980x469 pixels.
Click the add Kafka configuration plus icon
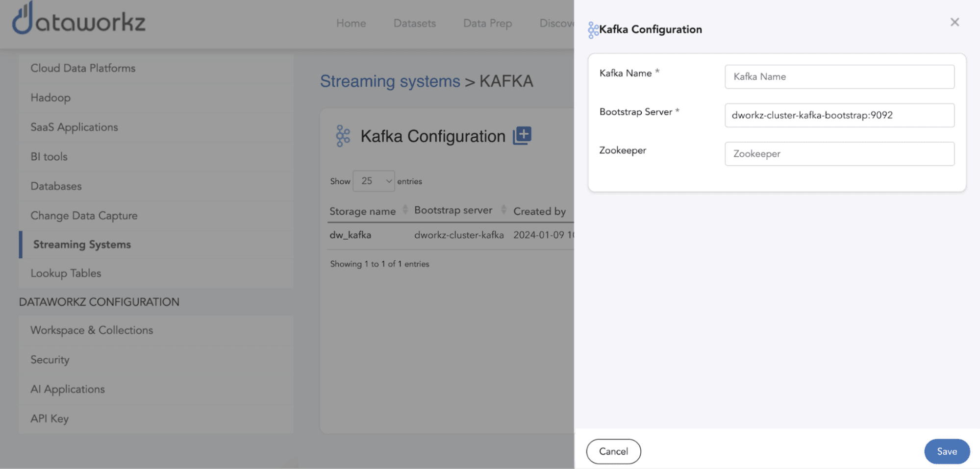(x=522, y=135)
